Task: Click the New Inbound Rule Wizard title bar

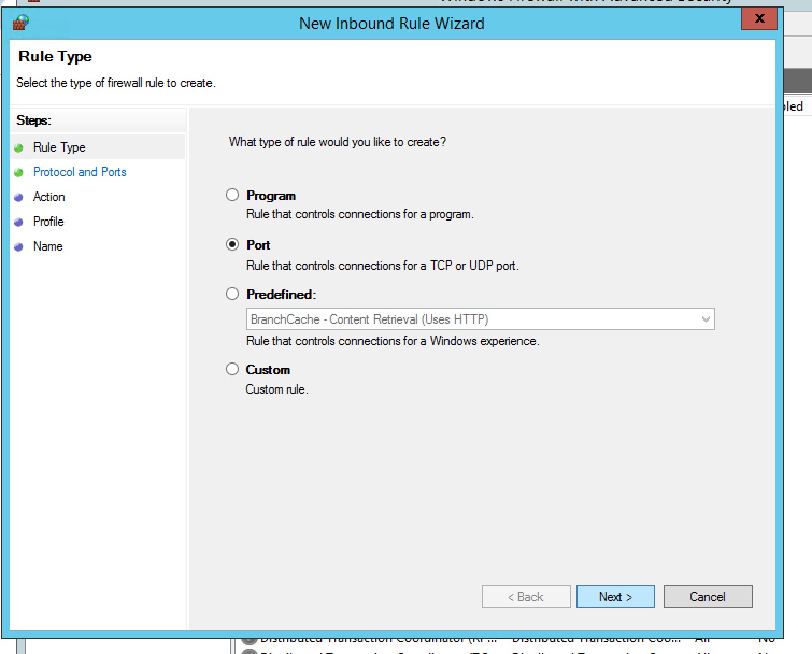Action: [391, 24]
